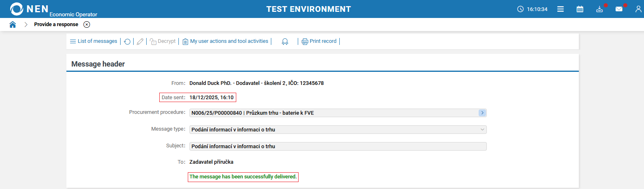This screenshot has height=189, width=644.
Task: Click the NEN logo
Action: click(29, 9)
